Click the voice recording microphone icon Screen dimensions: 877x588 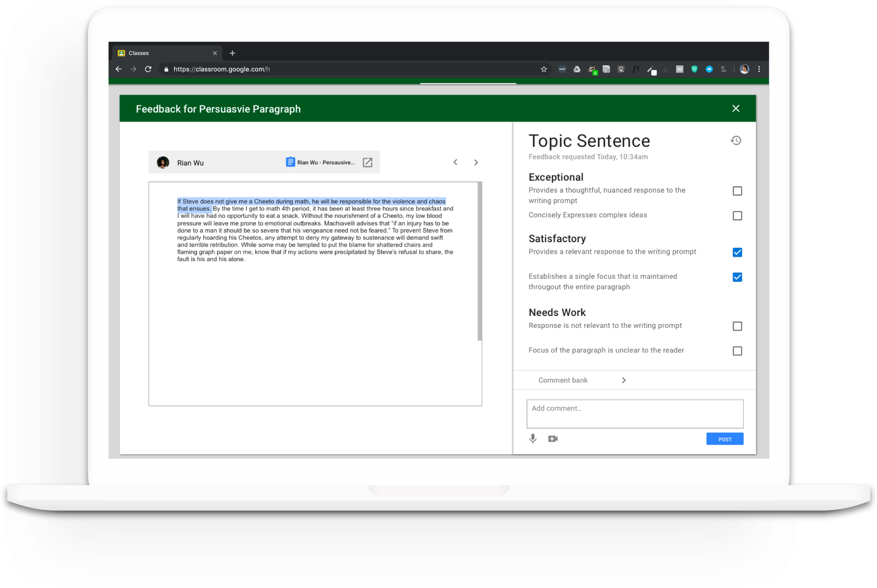click(x=532, y=438)
